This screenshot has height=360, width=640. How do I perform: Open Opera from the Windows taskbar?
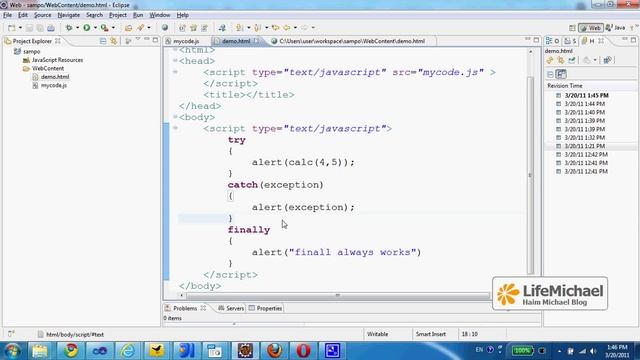click(303, 351)
